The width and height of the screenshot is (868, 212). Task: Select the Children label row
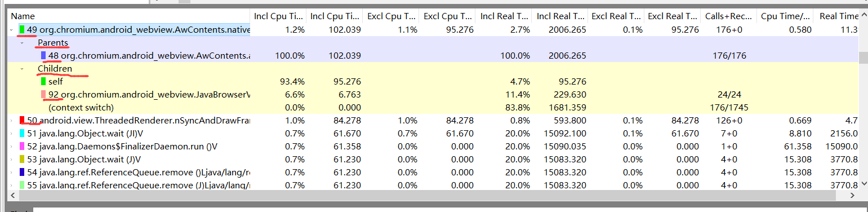pyautogui.click(x=433, y=69)
